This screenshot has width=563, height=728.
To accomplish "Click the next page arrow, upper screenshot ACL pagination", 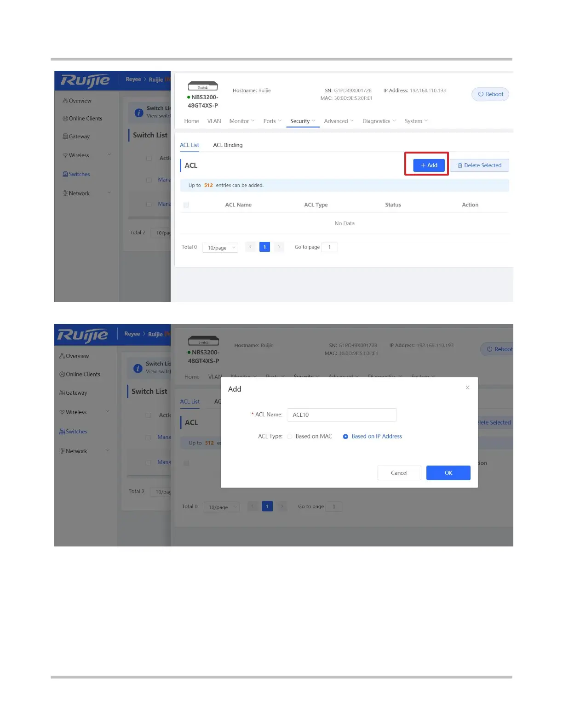I will (x=279, y=247).
